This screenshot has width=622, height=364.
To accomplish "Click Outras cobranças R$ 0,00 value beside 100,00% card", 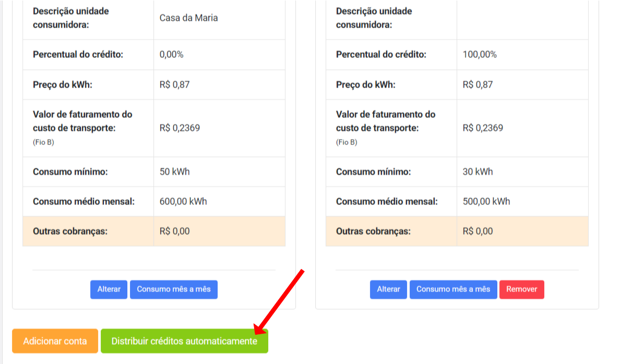I will click(477, 231).
